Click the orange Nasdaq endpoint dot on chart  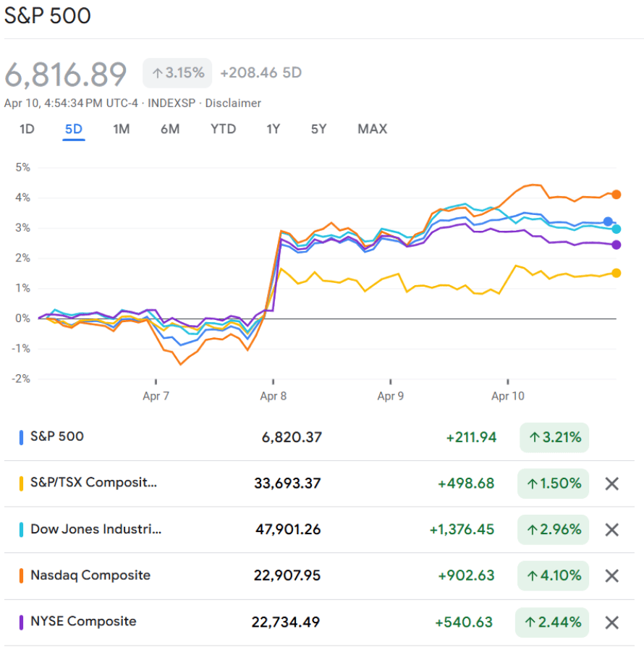pyautogui.click(x=617, y=194)
